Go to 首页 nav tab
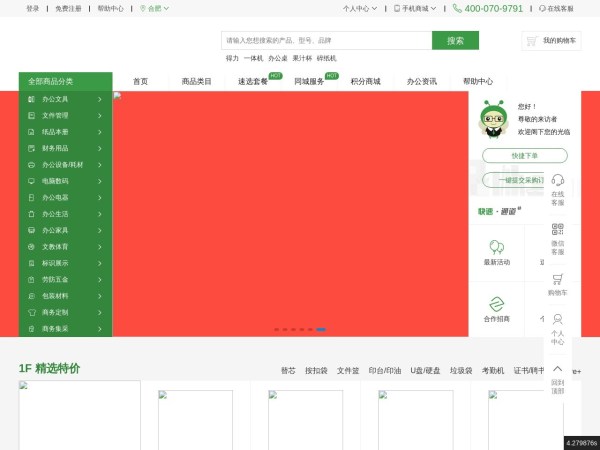The height and width of the screenshot is (450, 600). coord(140,82)
